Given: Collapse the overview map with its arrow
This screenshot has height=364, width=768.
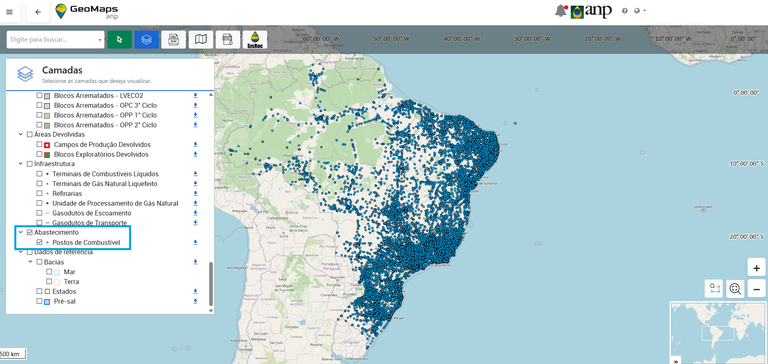Looking at the screenshot, I should (676, 361).
